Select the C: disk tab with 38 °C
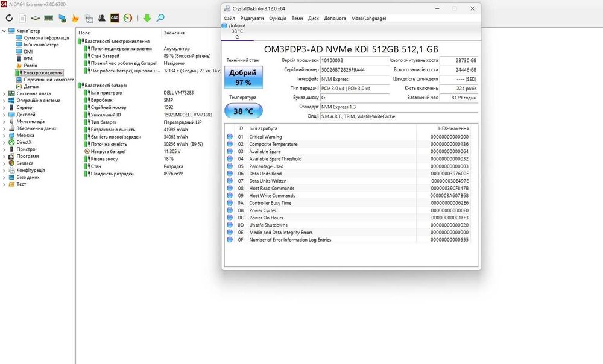 237,31
